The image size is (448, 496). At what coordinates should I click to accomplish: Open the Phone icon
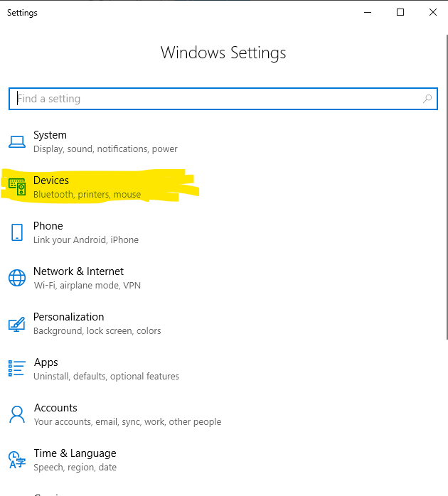tap(17, 232)
